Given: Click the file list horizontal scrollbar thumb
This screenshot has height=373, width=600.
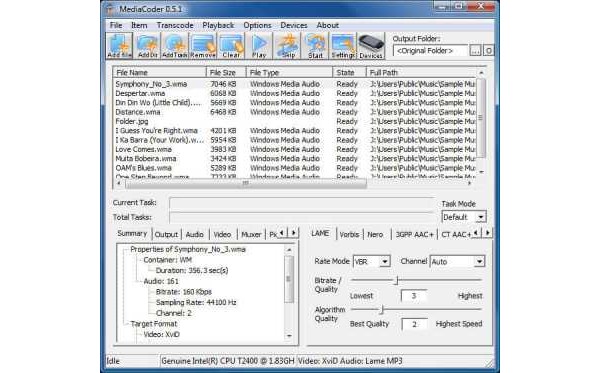Looking at the screenshot, I should click(x=246, y=183).
